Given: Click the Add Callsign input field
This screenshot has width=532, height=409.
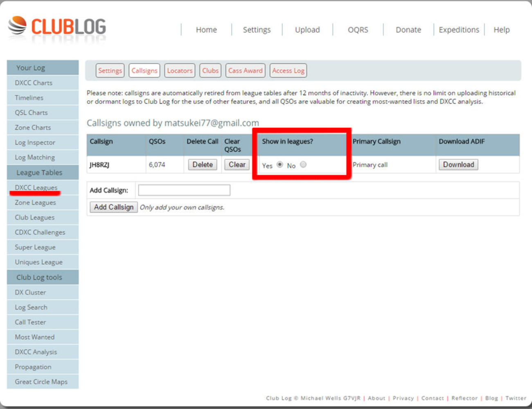Looking at the screenshot, I should pyautogui.click(x=184, y=190).
